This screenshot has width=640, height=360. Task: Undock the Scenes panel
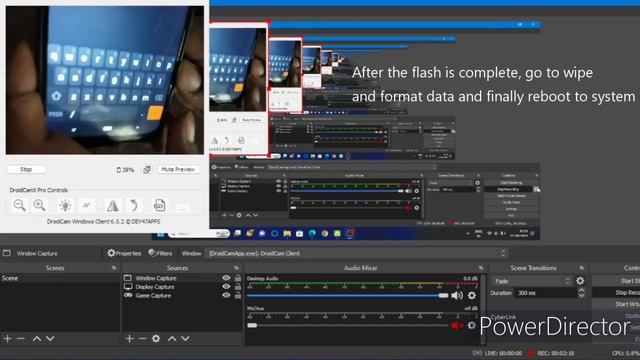coord(114,268)
